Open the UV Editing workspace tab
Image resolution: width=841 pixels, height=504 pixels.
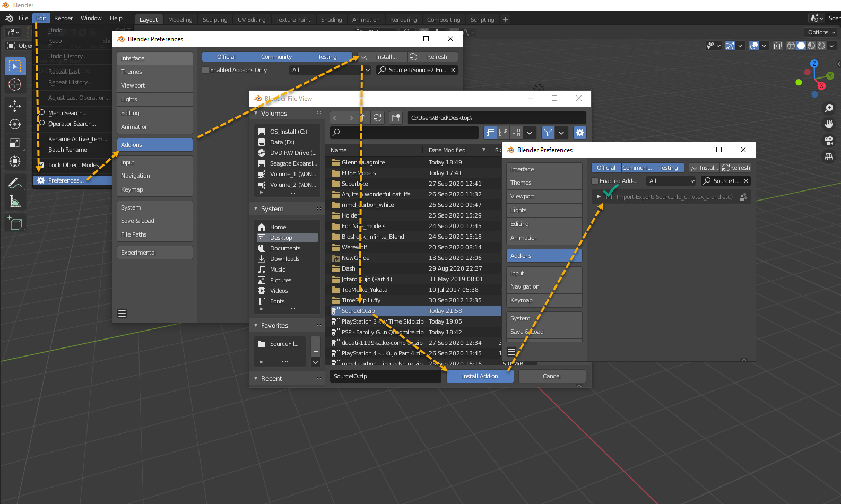[252, 20]
